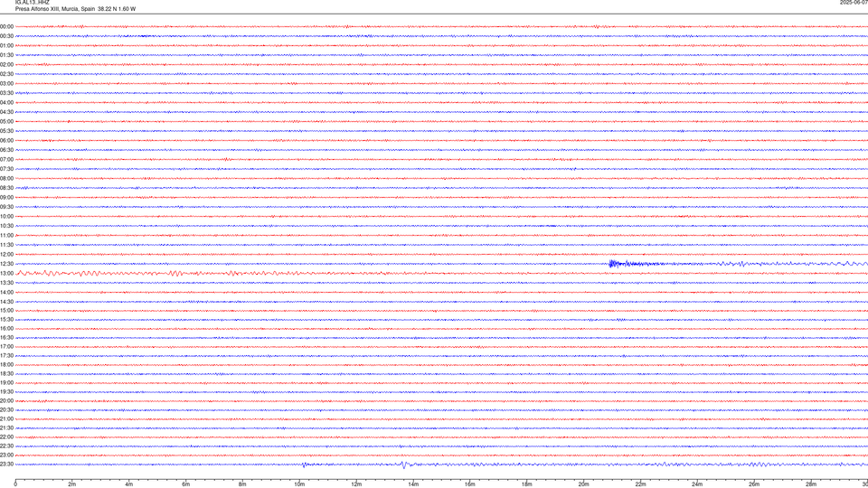Select the 22m axis tick label
The width and height of the screenshot is (868, 488).
coord(640,484)
